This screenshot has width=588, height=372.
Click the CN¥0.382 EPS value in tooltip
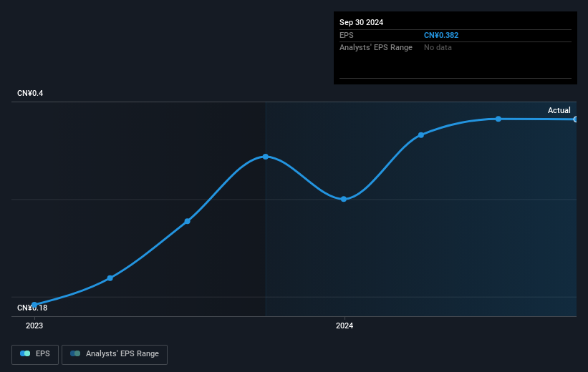(441, 35)
